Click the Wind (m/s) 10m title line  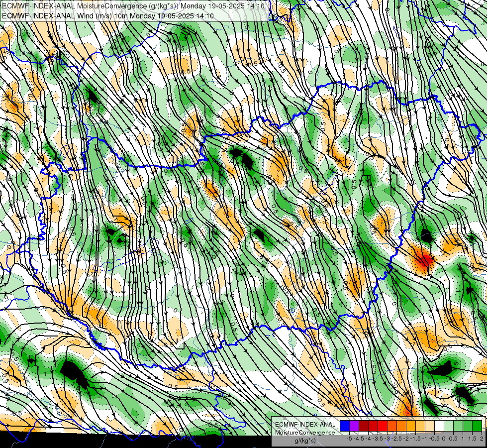[x=107, y=15]
